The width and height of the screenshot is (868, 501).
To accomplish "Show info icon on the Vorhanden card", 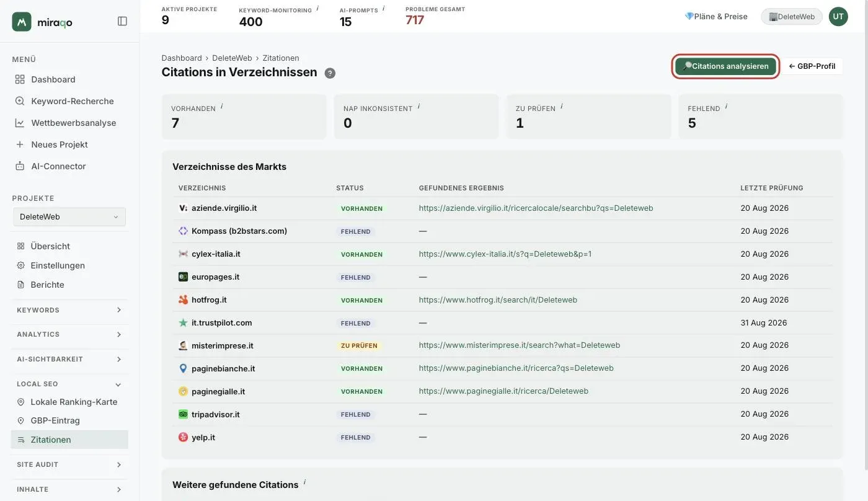I will pos(221,106).
